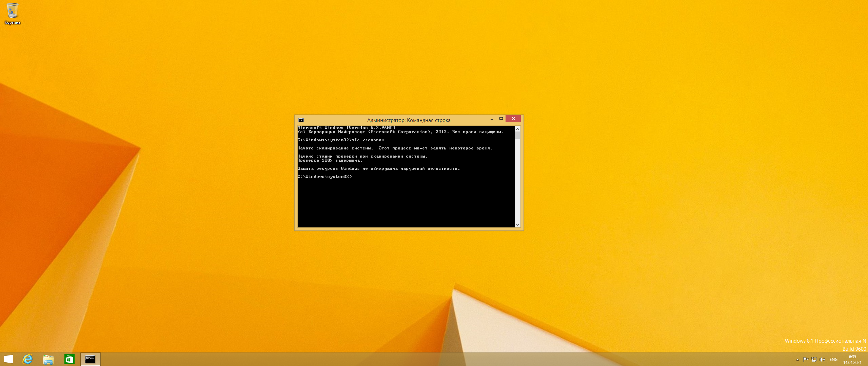Switch input language via ENG indicator

click(833, 360)
